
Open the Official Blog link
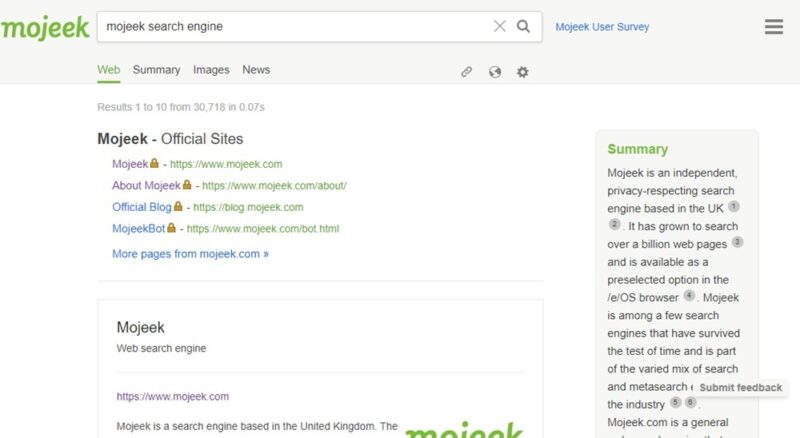point(142,207)
